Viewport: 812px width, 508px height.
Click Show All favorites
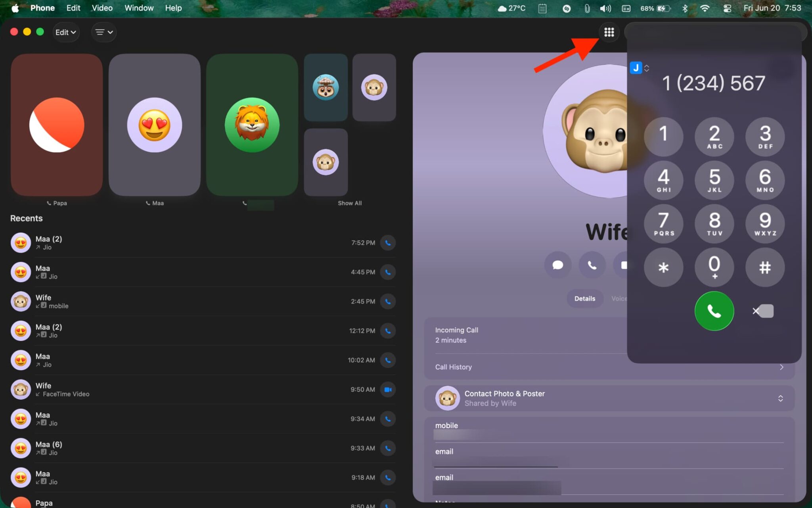(349, 203)
